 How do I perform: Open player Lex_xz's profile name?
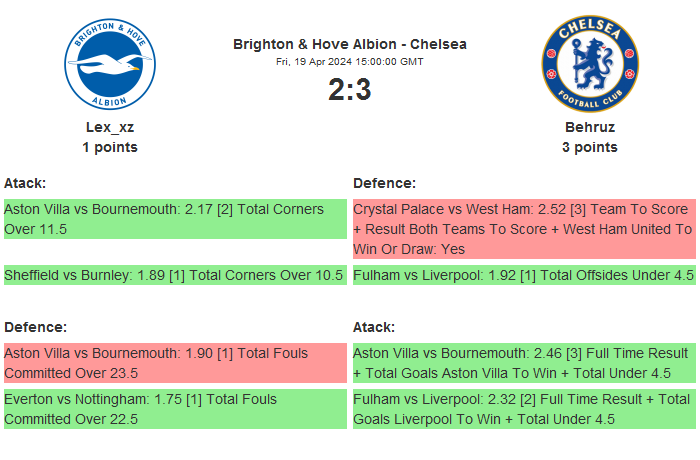[x=110, y=127]
